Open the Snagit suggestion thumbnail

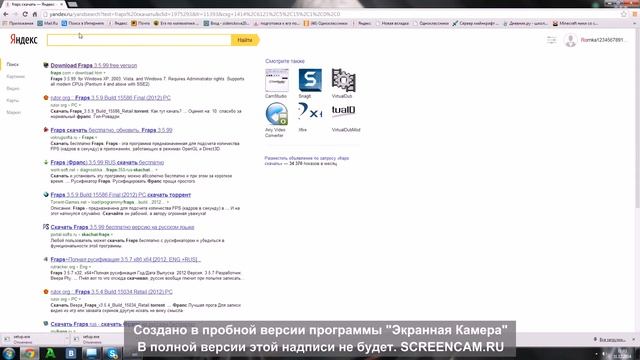point(310,80)
